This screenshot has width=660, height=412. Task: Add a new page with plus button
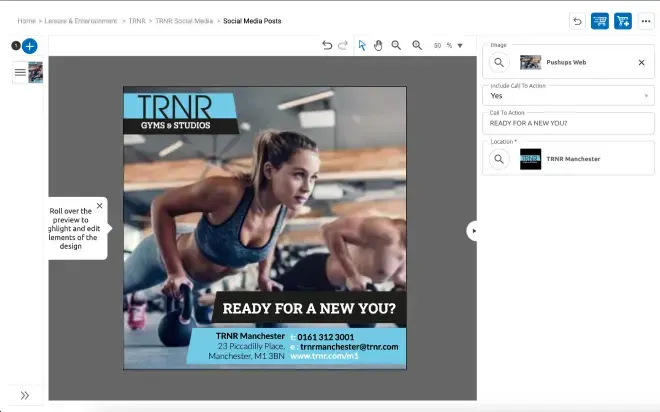[x=29, y=46]
